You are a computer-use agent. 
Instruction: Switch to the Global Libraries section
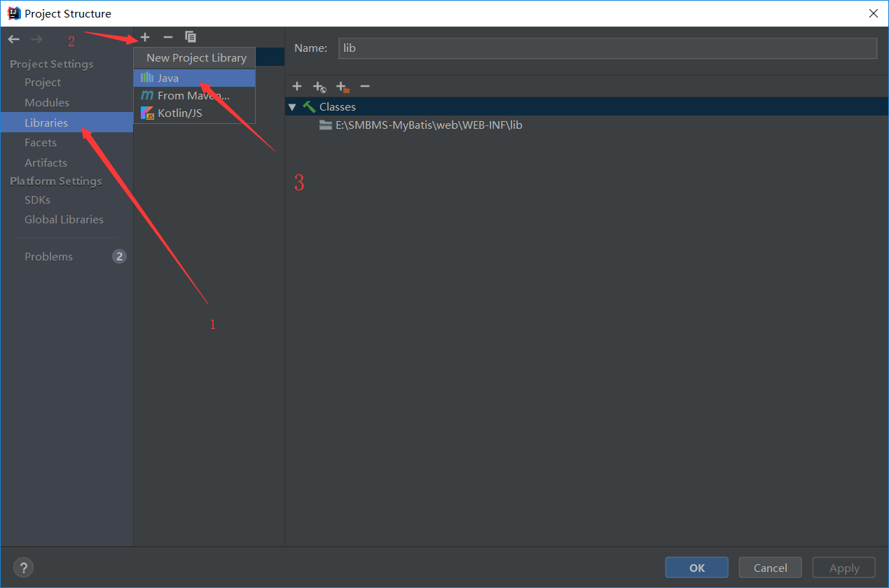pos(64,219)
